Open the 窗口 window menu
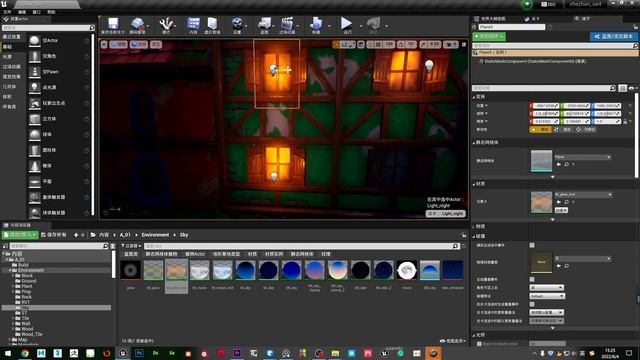640x360 pixels. (x=36, y=12)
